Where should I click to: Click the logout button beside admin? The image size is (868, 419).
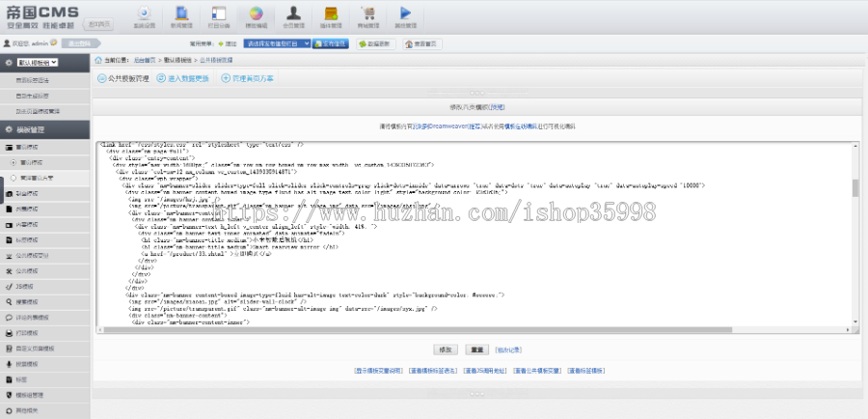click(x=80, y=43)
